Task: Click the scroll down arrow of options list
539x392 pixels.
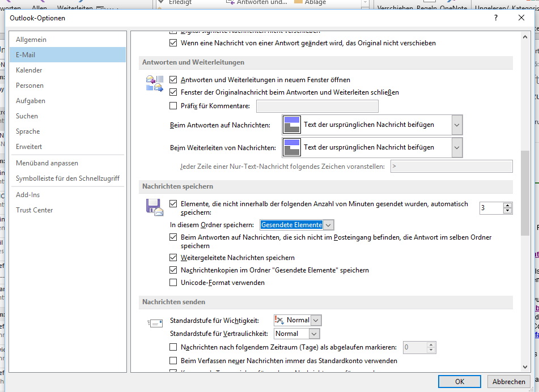Action: coord(525,367)
